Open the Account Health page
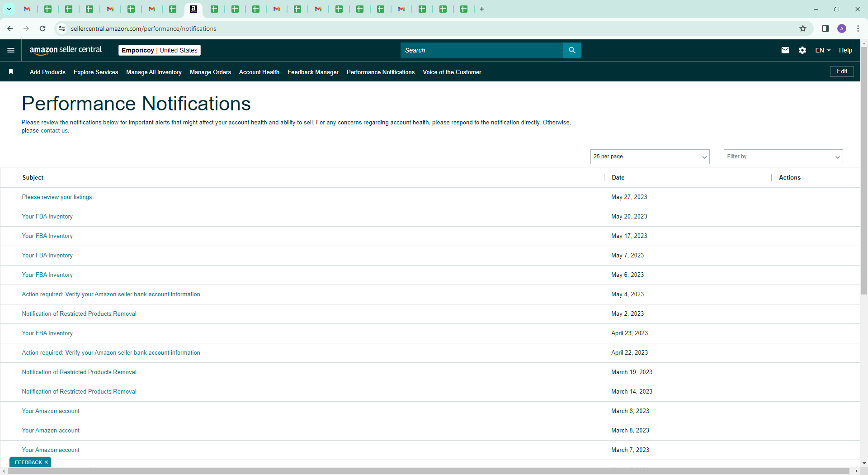 (x=259, y=72)
